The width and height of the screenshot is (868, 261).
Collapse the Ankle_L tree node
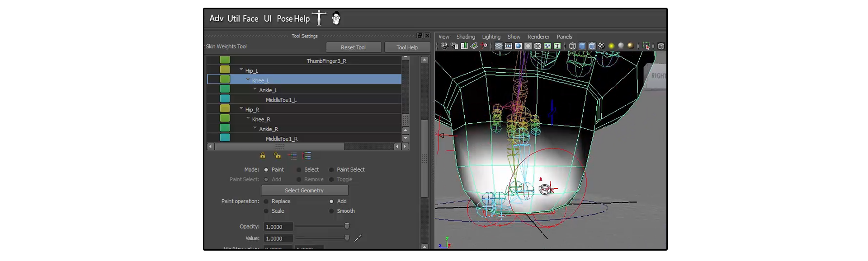(x=255, y=89)
